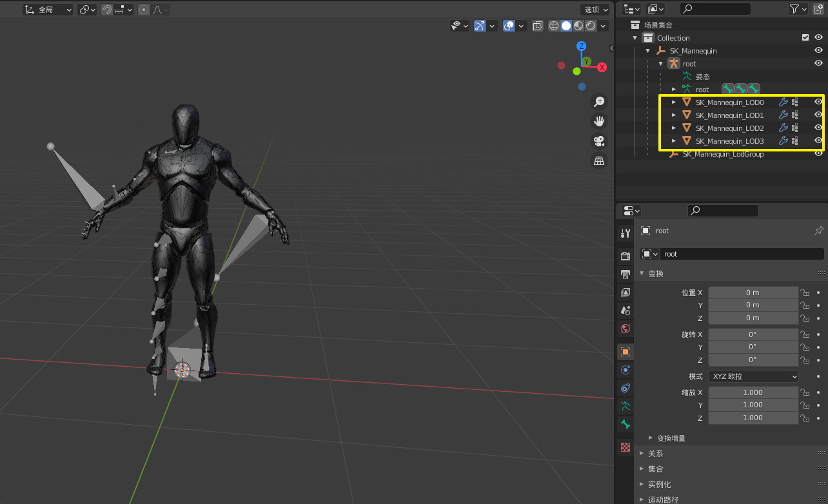Hide SK_Mannequin_LOD1 with its eye toggle
The height and width of the screenshot is (504, 828).
[x=818, y=115]
